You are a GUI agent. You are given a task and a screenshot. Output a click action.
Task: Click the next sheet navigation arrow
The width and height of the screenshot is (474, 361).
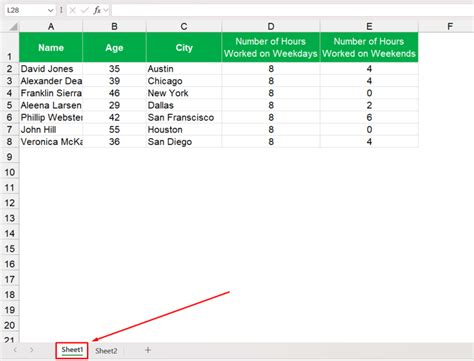31,350
